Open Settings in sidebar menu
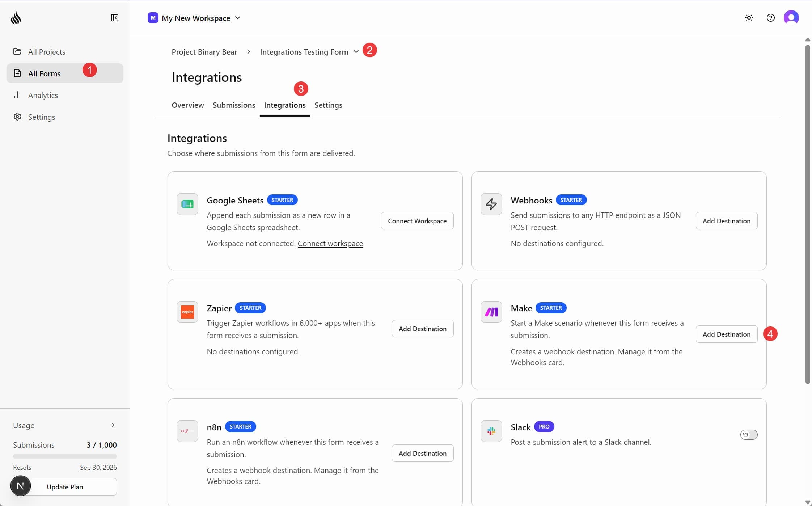This screenshot has height=506, width=812. coord(65,117)
